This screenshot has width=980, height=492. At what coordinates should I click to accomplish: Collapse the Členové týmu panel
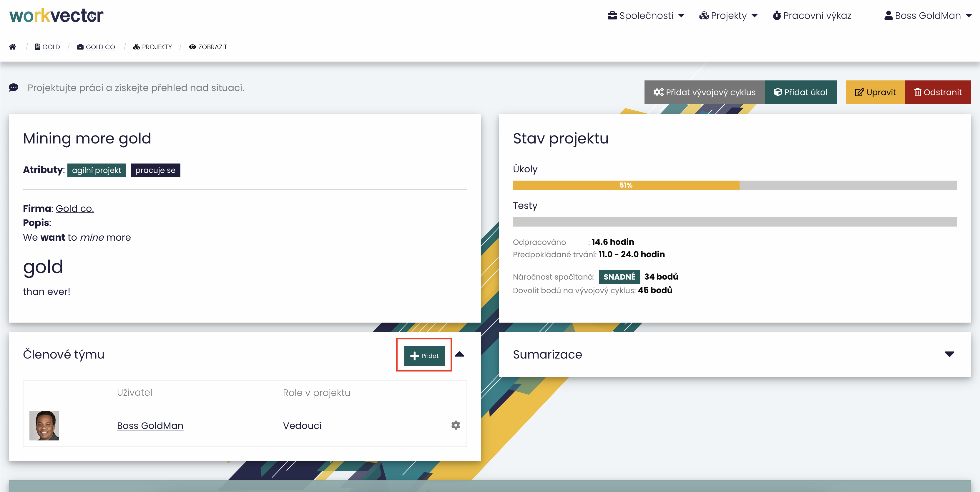(x=460, y=354)
